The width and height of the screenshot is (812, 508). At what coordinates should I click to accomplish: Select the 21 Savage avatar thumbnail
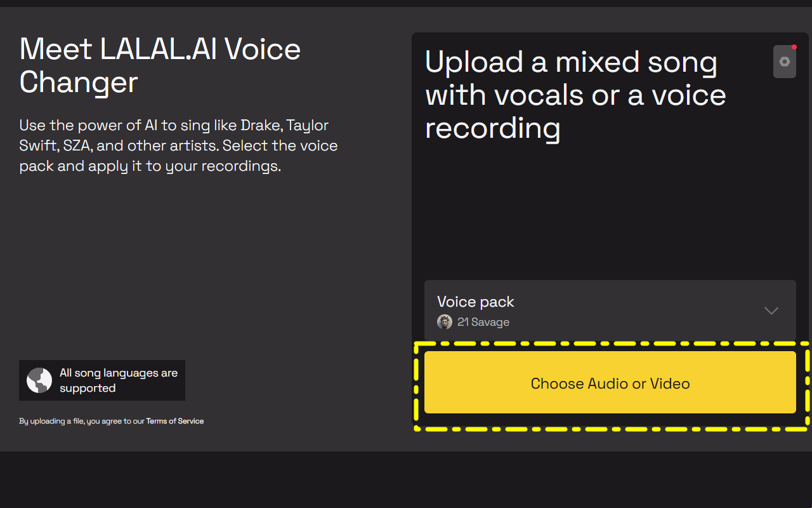tap(445, 322)
